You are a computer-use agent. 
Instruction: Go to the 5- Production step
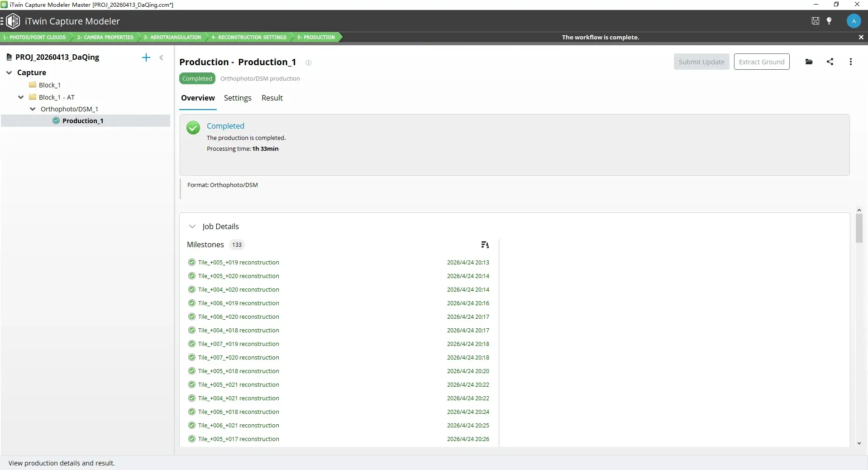(316, 37)
